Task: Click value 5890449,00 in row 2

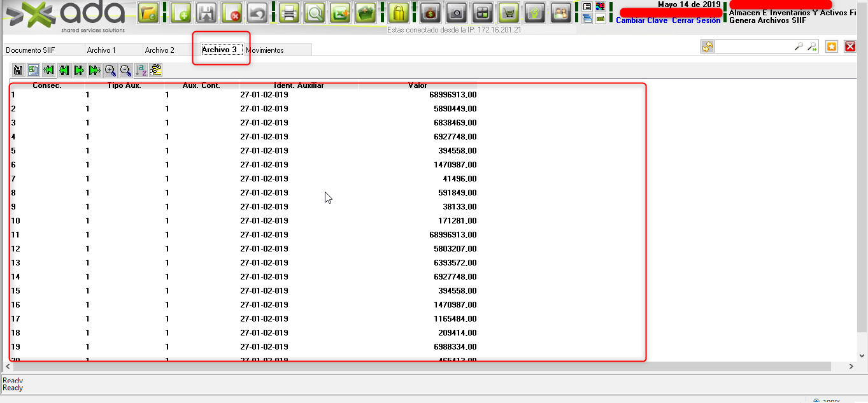Action: click(x=455, y=109)
